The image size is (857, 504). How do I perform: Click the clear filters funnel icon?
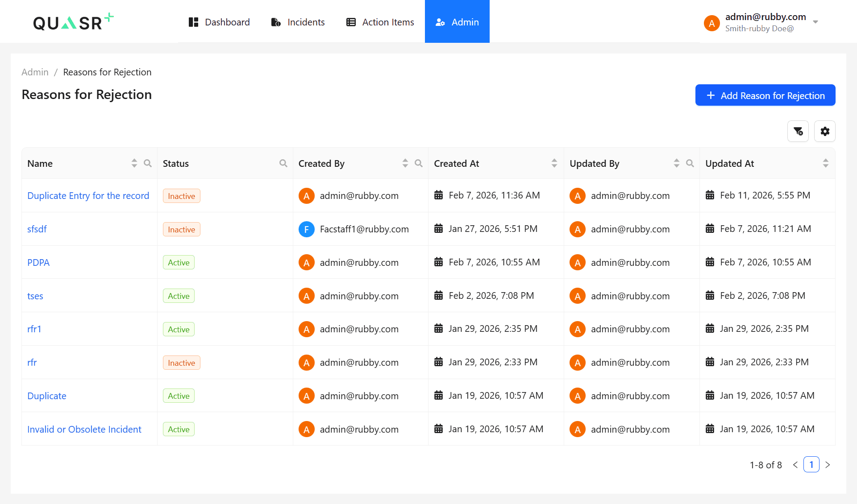pos(798,131)
